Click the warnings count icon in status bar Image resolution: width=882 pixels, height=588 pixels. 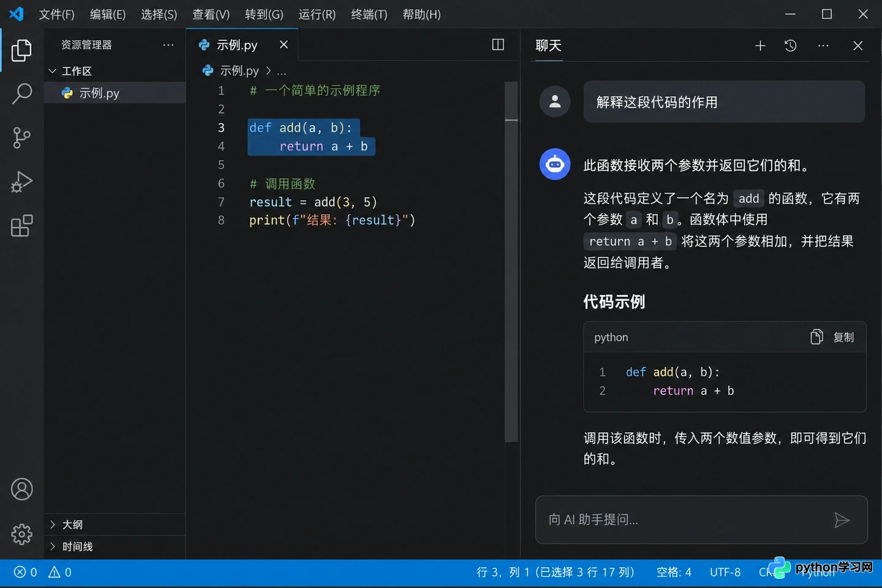tap(60, 572)
